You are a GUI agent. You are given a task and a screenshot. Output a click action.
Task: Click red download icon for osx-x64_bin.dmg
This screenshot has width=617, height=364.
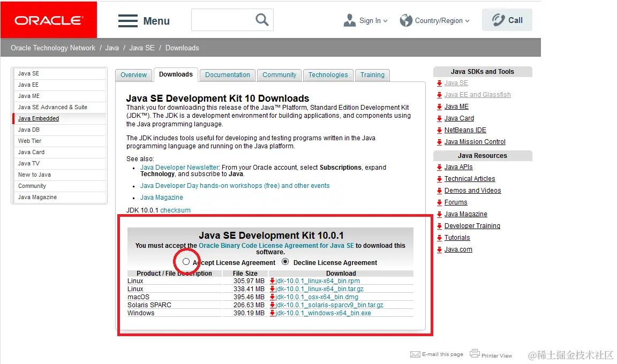pos(272,297)
